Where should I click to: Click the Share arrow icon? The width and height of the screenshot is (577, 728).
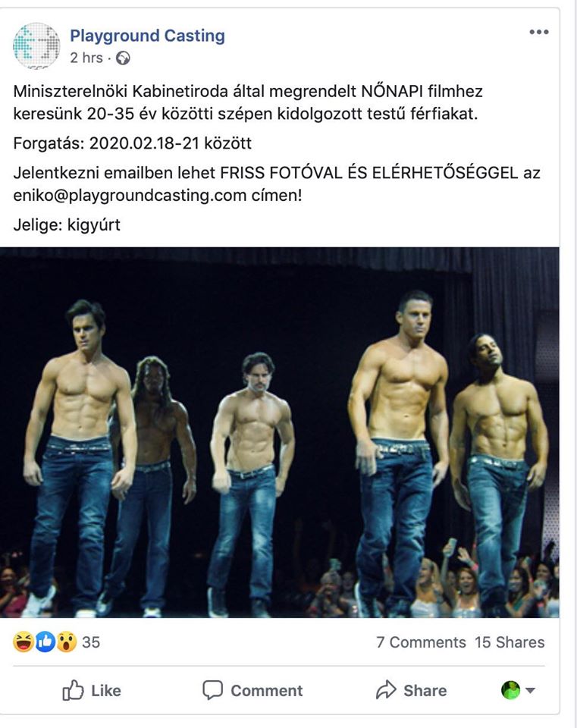(386, 690)
